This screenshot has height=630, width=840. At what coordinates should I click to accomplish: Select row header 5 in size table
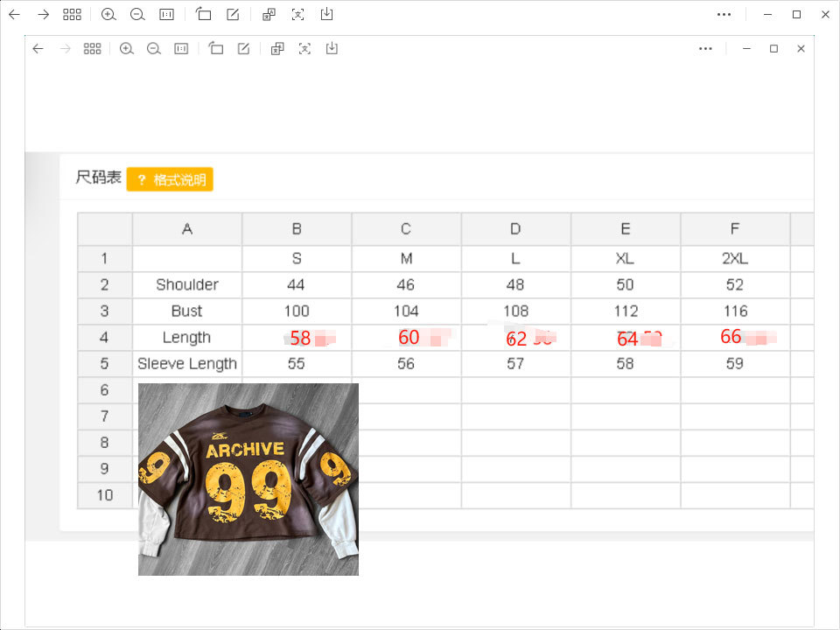(104, 364)
